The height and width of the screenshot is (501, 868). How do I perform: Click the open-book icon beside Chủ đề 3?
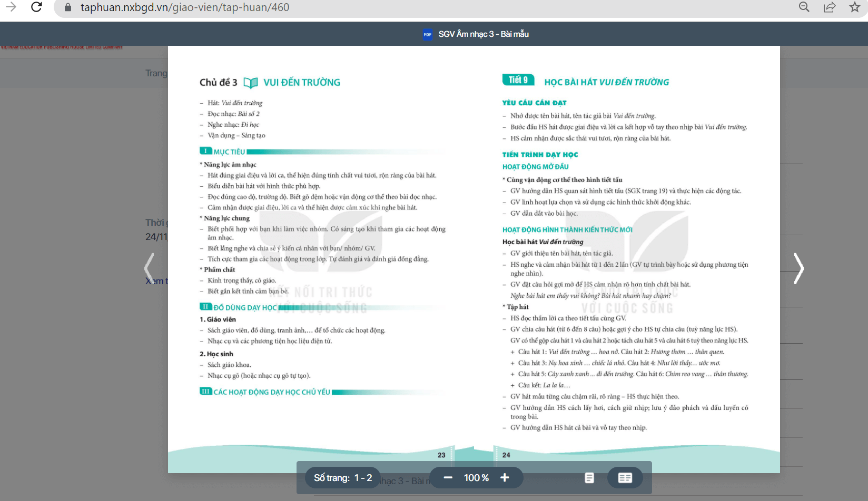(x=251, y=83)
